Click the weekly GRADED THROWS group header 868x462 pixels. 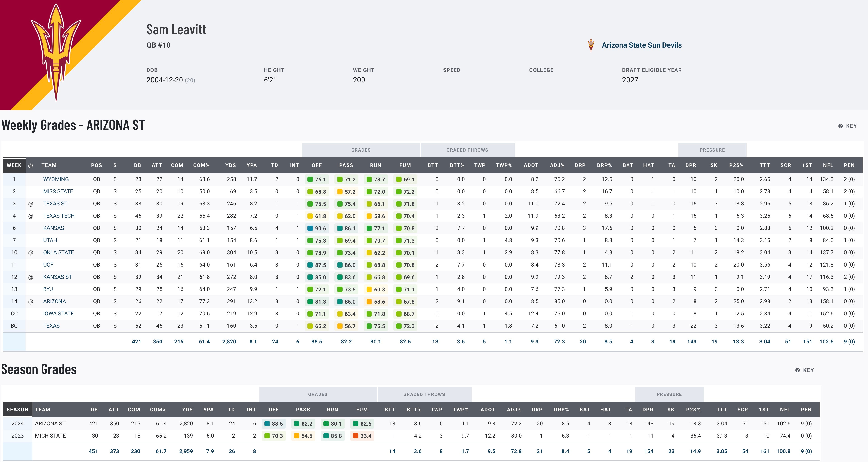pos(467,150)
